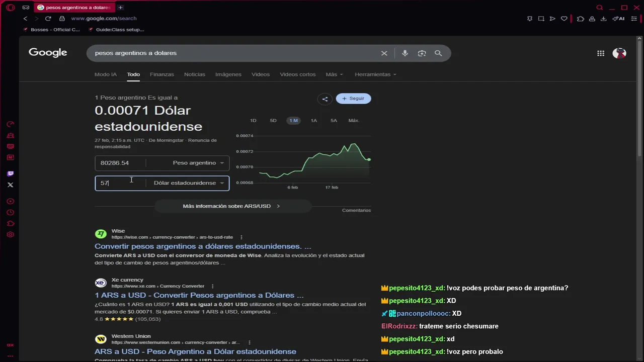Set chart range to 5D
Image resolution: width=644 pixels, height=362 pixels.
tap(273, 121)
